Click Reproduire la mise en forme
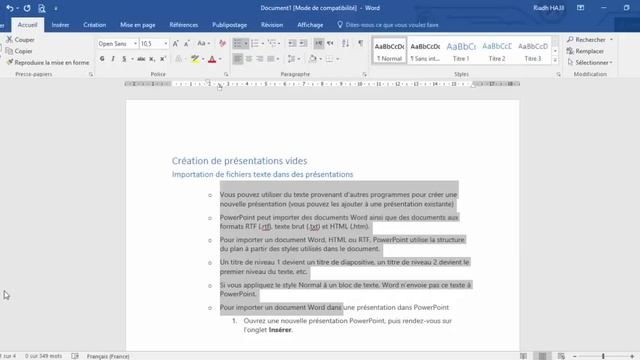The width and height of the screenshot is (640, 360). click(x=48, y=62)
